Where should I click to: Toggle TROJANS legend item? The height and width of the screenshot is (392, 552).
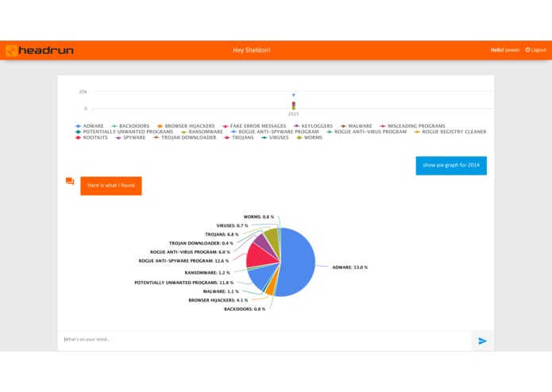(x=239, y=137)
